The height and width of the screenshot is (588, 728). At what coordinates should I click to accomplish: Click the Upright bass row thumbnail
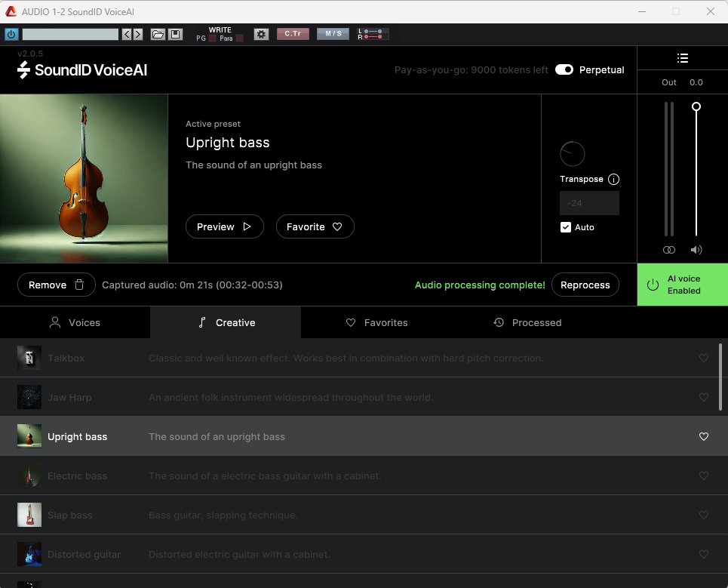tap(29, 436)
